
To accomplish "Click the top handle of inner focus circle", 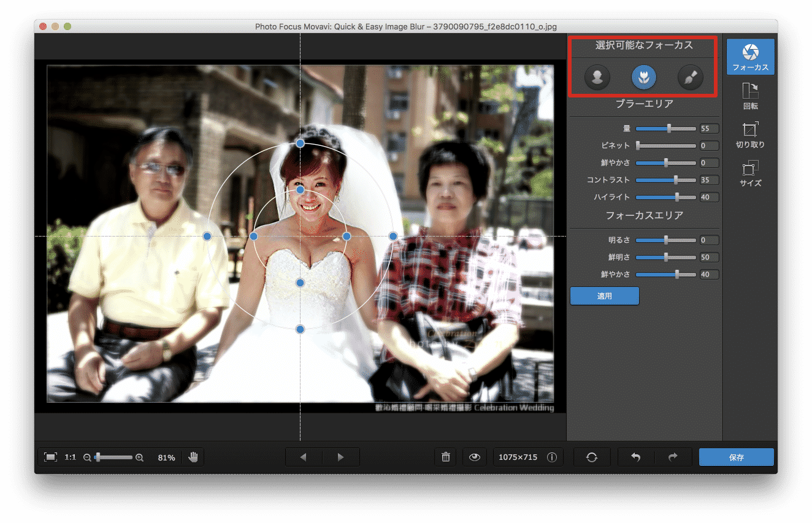I will 300,190.
